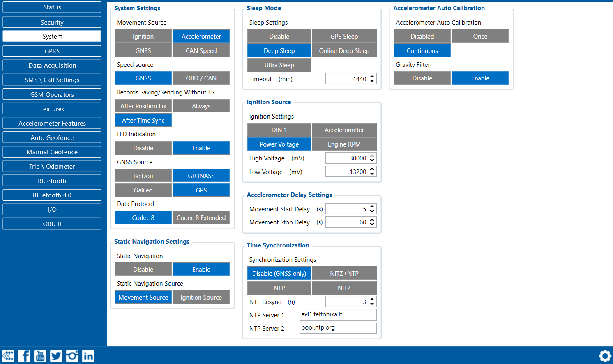The image size is (613, 364).
Task: Switch to the Bluetooth 4.0 tab
Action: [x=52, y=195]
